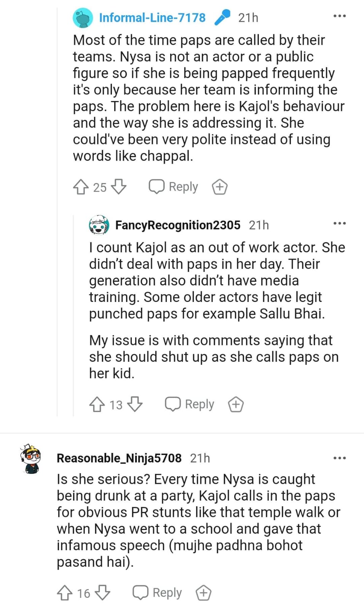Reply to Informal-Line-7178's comment
The image size is (364, 610).
click(x=174, y=187)
